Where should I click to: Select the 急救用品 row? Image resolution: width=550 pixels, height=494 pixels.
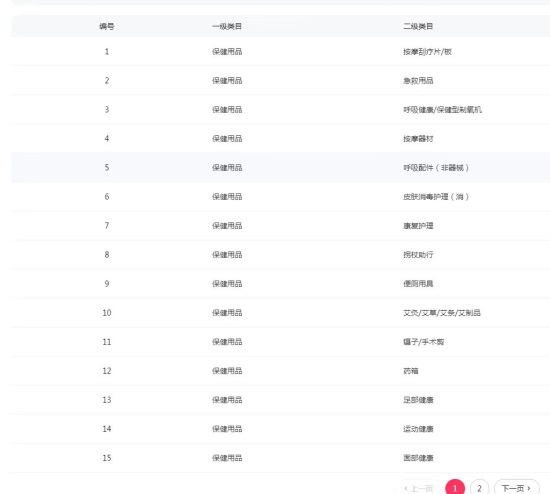[x=280, y=81]
